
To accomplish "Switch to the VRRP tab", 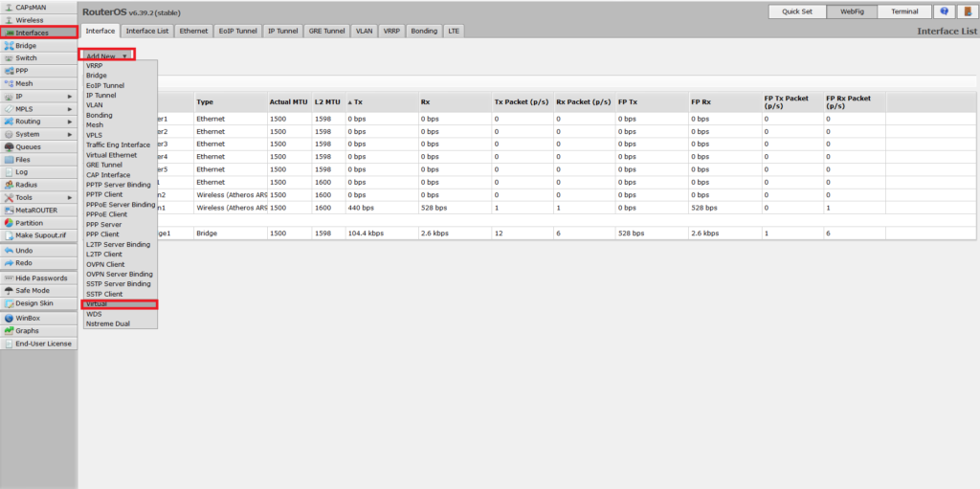I will click(391, 31).
